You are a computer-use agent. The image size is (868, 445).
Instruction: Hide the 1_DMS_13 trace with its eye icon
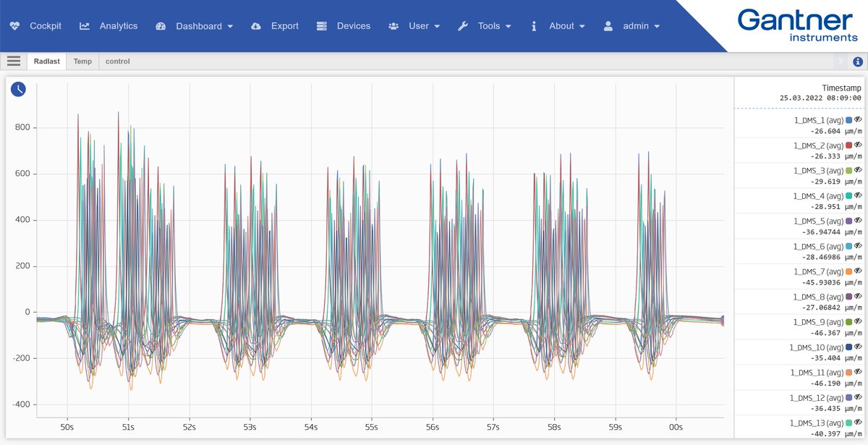859,423
